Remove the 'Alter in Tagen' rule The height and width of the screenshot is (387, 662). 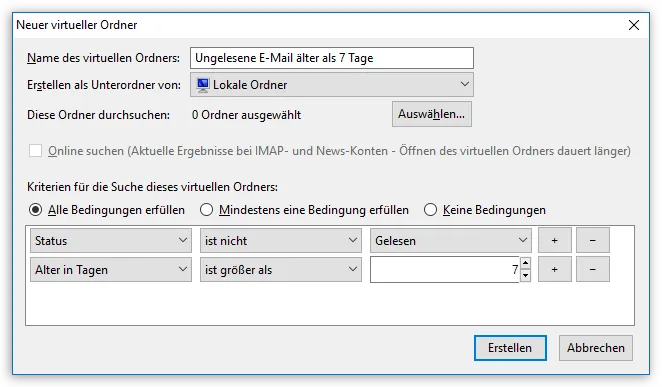coord(593,269)
